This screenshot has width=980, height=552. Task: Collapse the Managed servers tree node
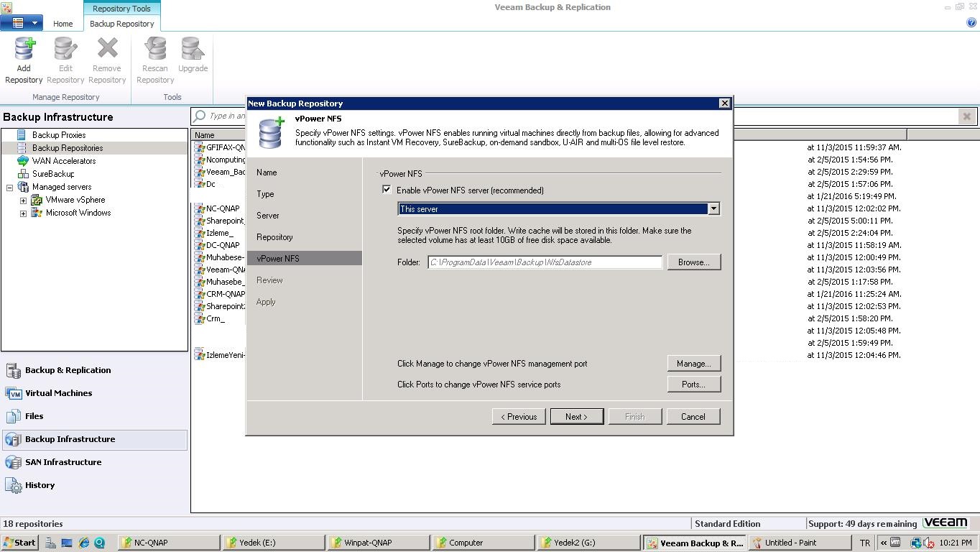click(x=9, y=188)
